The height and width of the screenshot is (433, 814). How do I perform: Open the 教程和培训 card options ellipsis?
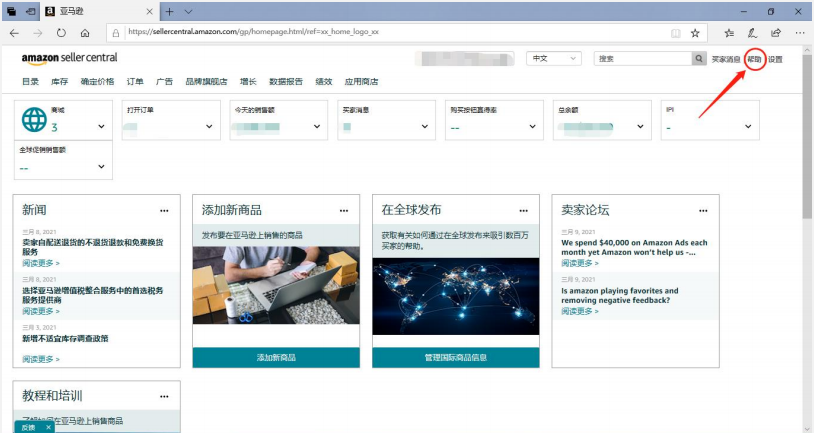(164, 396)
